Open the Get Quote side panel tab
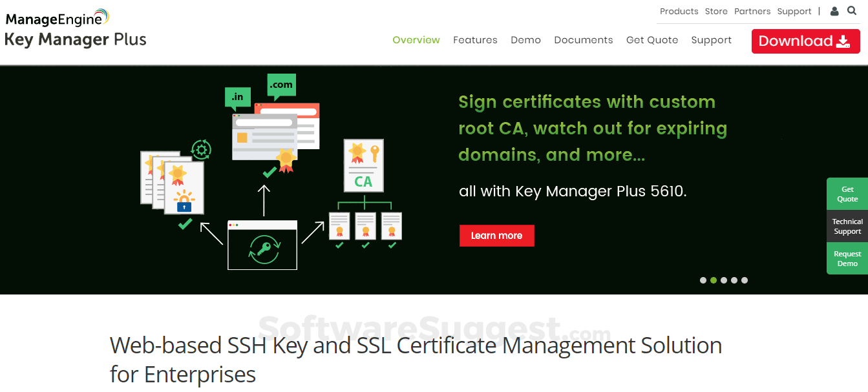Screen dimensions: 868x392 [x=847, y=194]
